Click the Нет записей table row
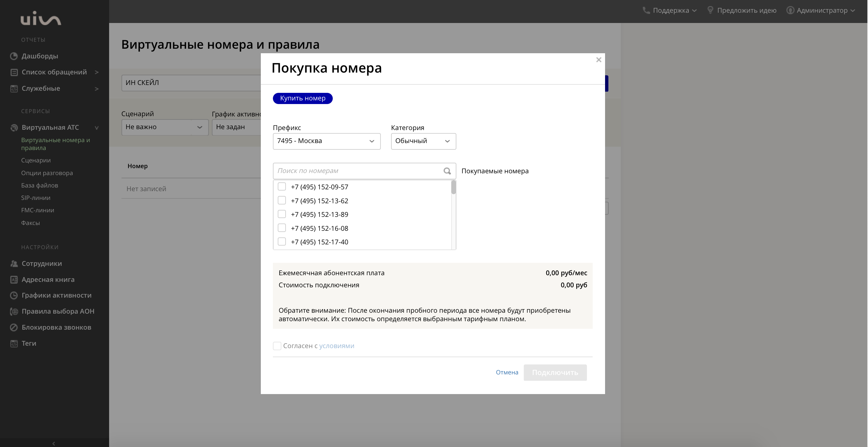 tap(191, 189)
